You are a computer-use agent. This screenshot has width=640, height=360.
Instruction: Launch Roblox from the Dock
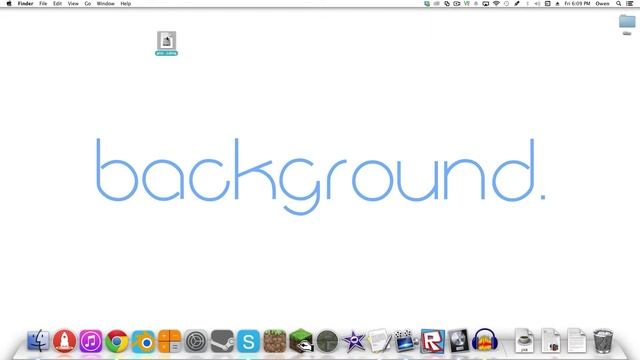432,341
